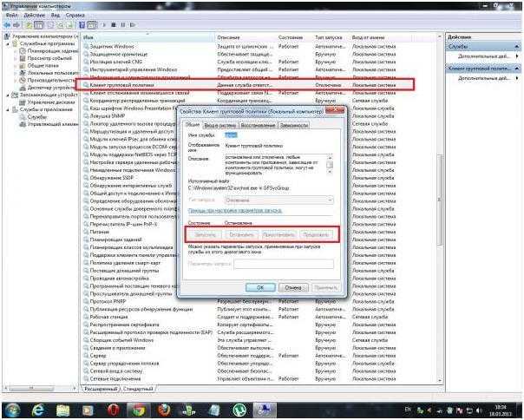The height and width of the screenshot is (420, 524).
Task: Open the Действие menu
Action: [x=34, y=15]
